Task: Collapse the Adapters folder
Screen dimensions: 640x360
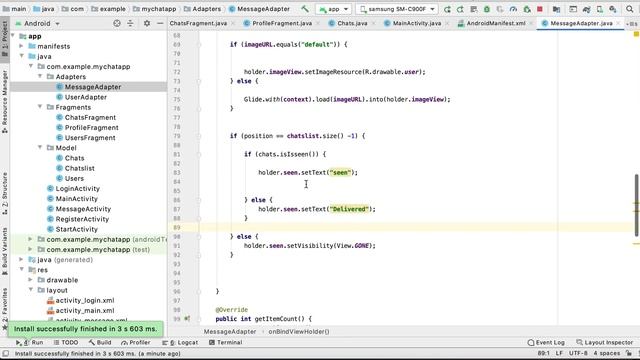Action: pyautogui.click(x=40, y=77)
